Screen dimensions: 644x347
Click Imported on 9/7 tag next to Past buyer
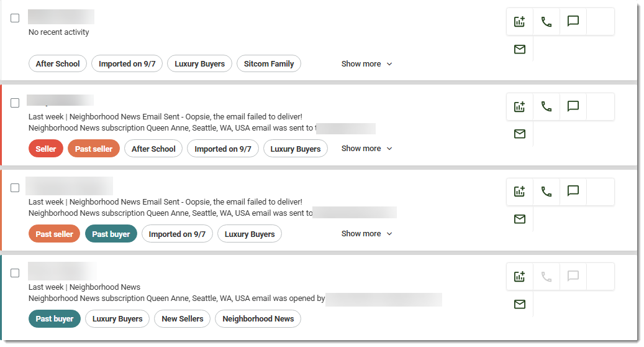177,234
